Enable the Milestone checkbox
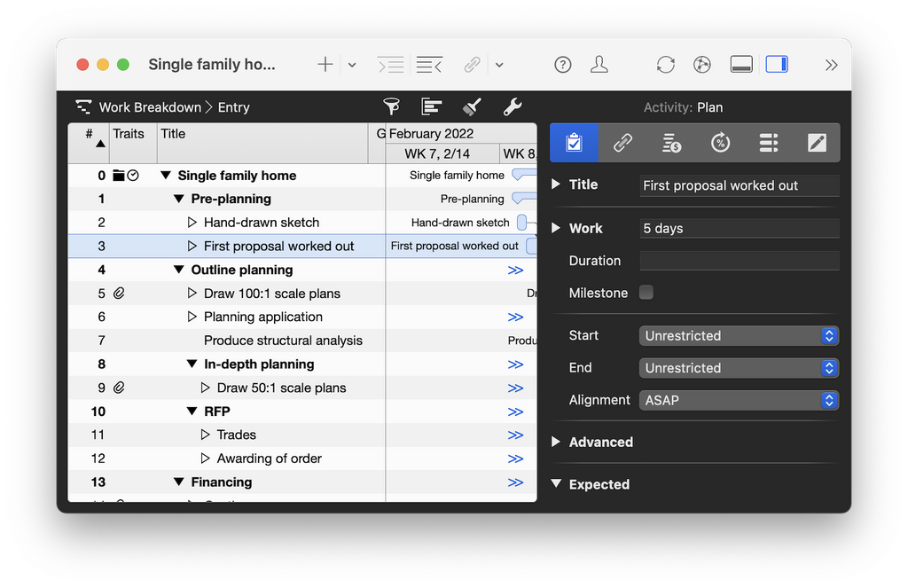The image size is (908, 588). tap(646, 293)
